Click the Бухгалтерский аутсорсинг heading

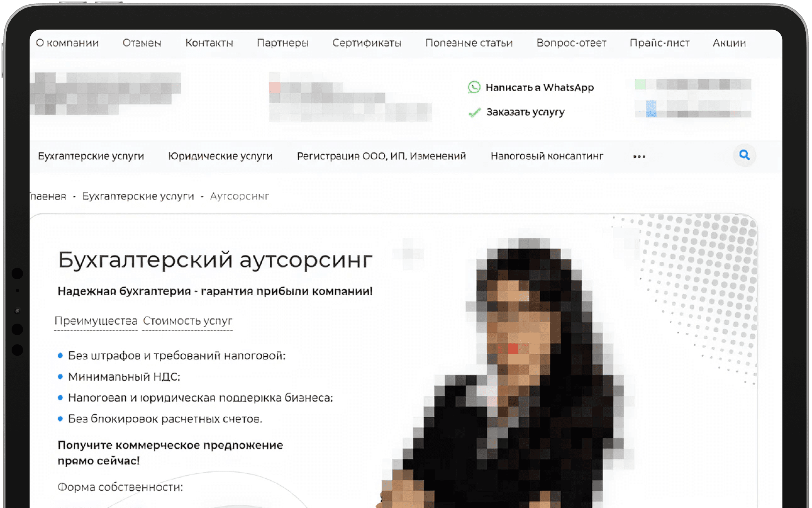point(215,260)
